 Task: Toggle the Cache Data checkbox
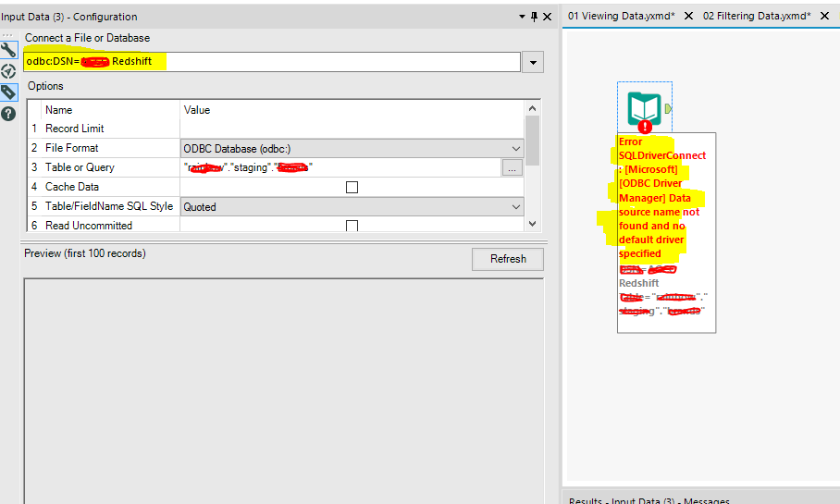[352, 187]
